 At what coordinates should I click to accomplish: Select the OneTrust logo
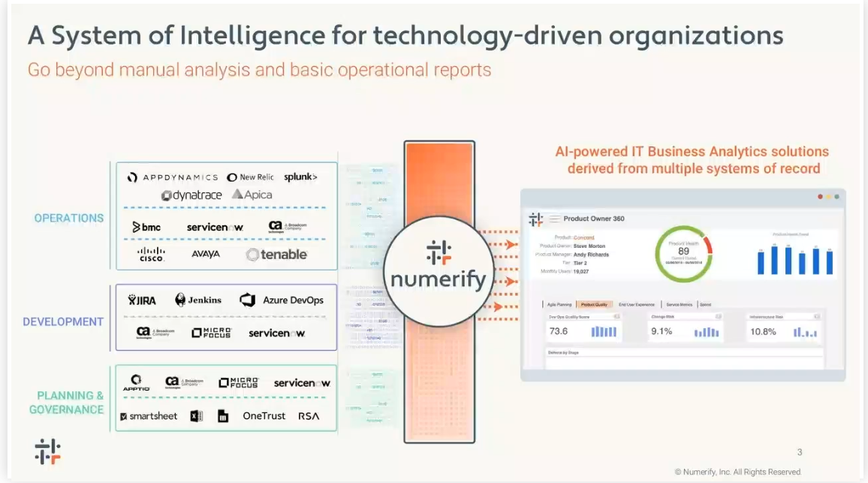(x=264, y=416)
